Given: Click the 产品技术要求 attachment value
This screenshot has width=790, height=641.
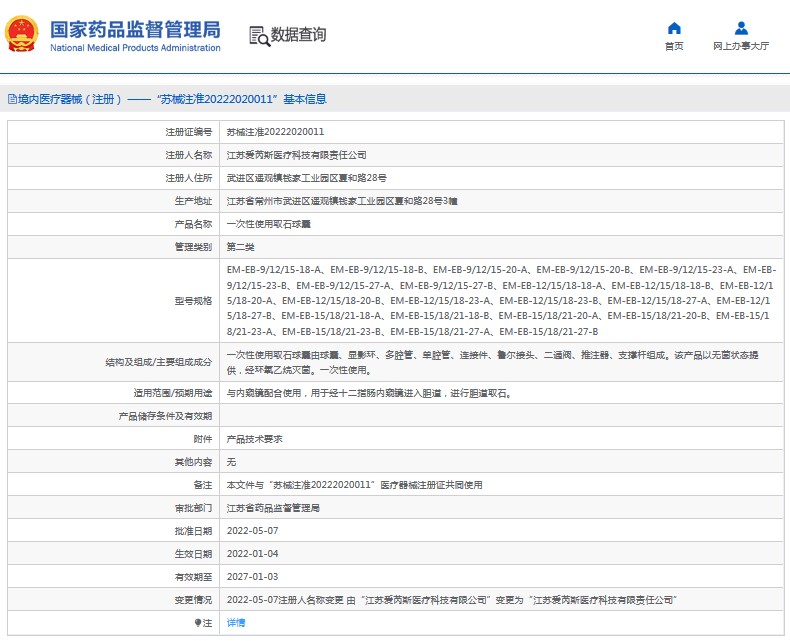Looking at the screenshot, I should [254, 439].
